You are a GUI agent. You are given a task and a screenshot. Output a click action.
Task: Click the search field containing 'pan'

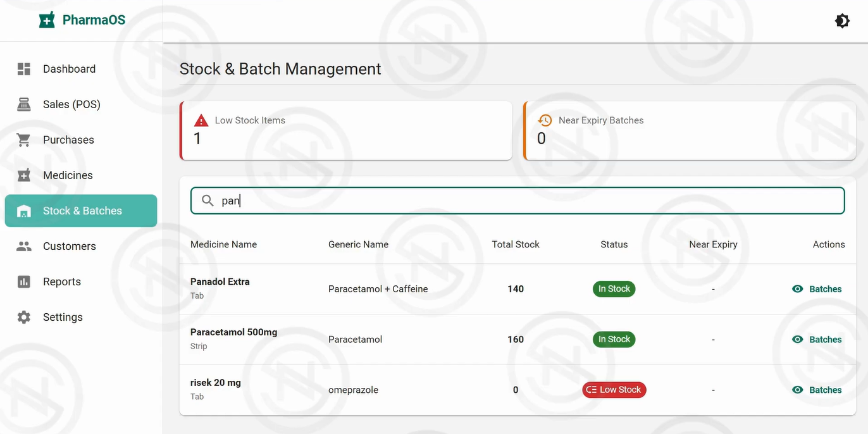click(x=518, y=201)
